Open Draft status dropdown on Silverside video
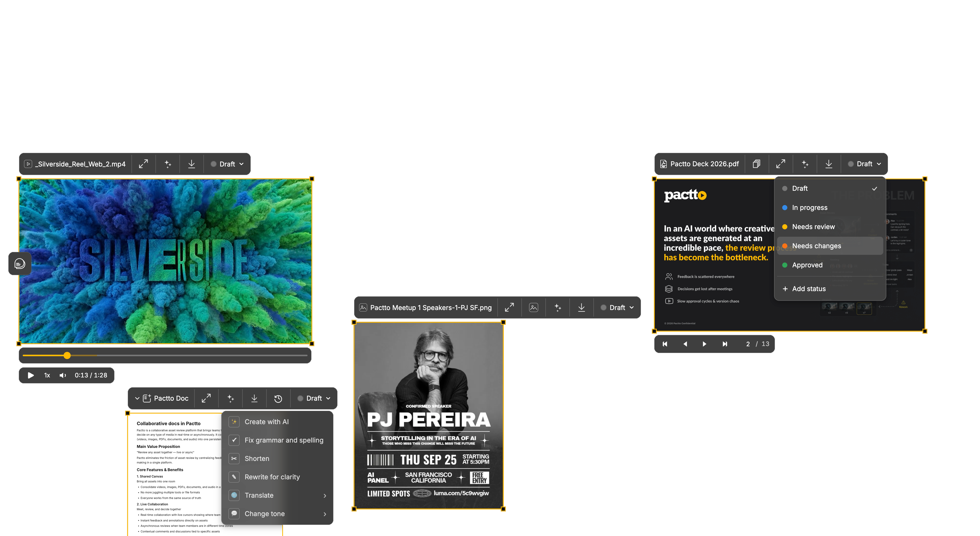980x536 pixels. click(227, 164)
